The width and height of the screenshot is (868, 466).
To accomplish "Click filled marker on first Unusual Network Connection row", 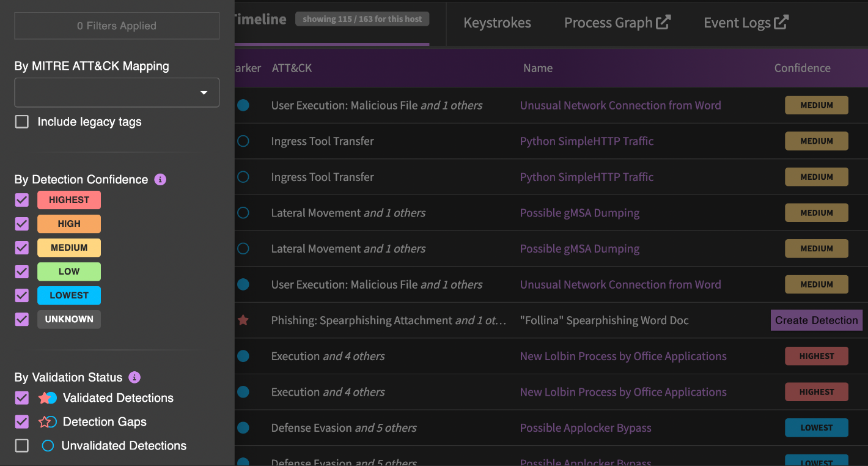I will (x=243, y=105).
